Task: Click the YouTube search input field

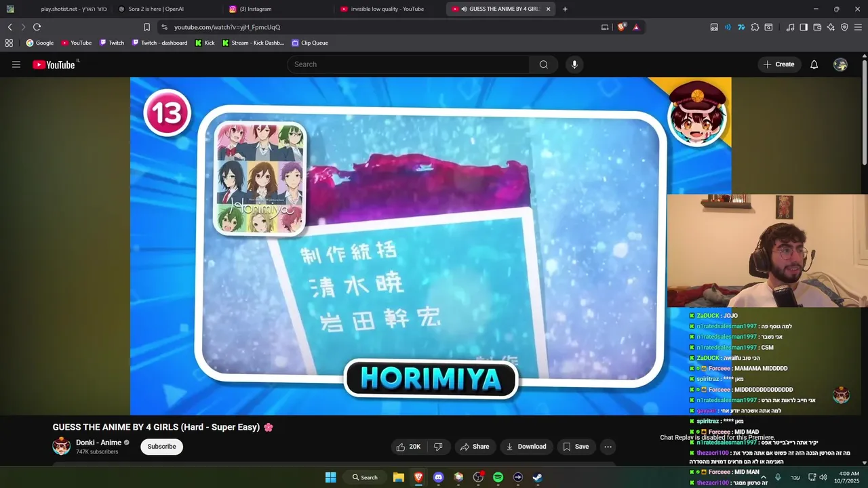Action: [x=408, y=64]
